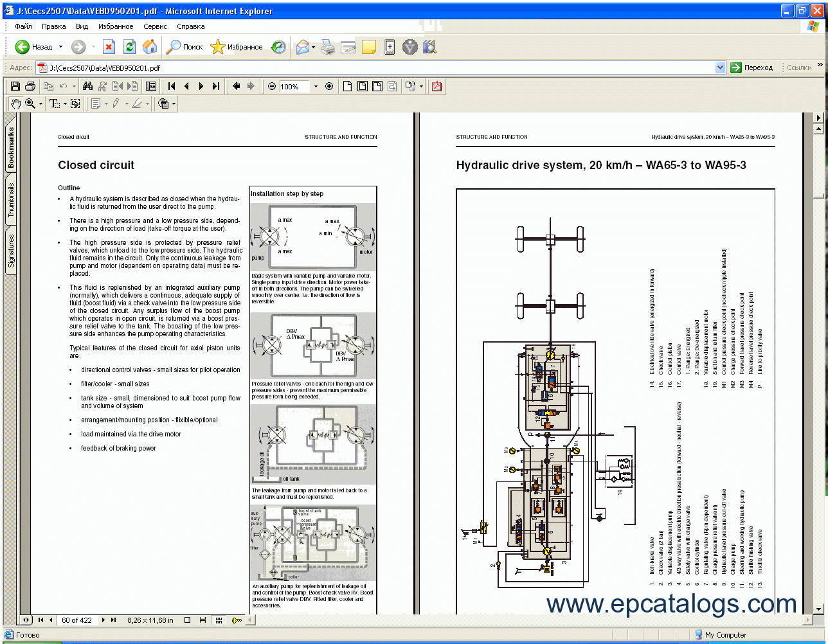The width and height of the screenshot is (828, 644).
Task: Click the IE Stop button
Action: (109, 47)
